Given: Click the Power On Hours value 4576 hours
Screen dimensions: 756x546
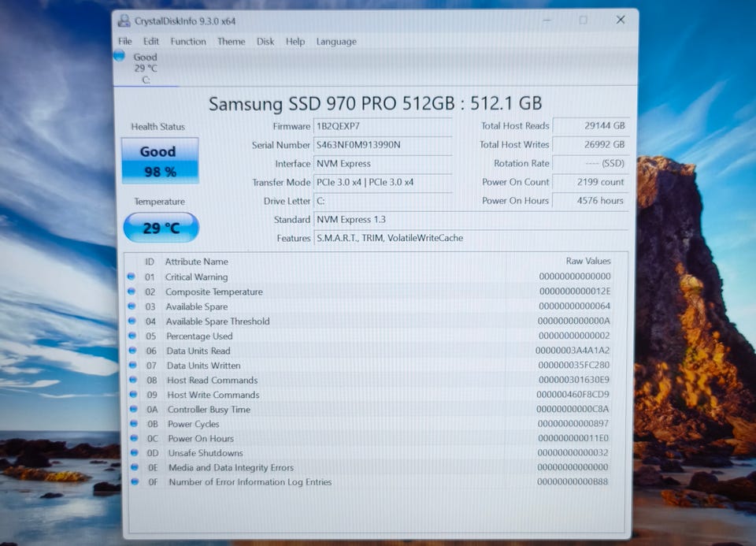Looking at the screenshot, I should (591, 201).
